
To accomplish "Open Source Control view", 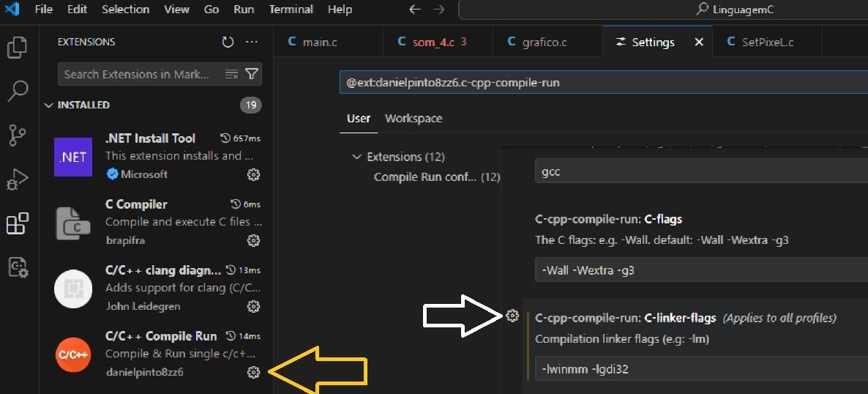I will point(17,135).
